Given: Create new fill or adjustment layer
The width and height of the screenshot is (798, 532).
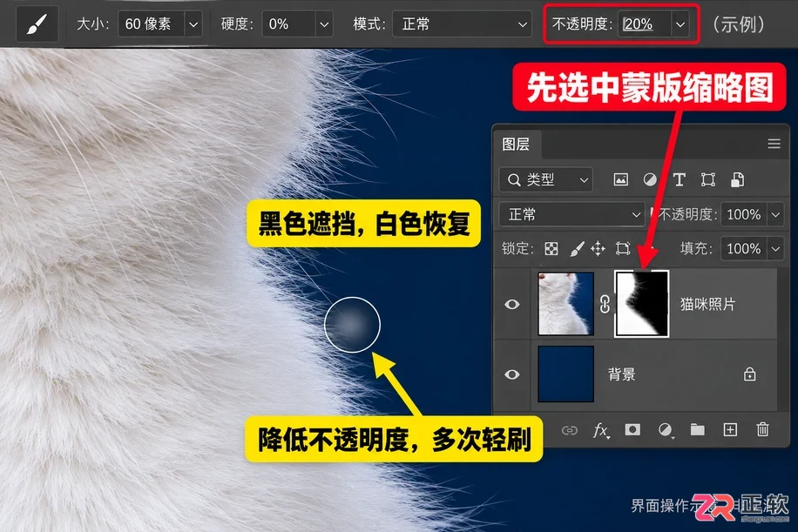Looking at the screenshot, I should click(x=665, y=430).
